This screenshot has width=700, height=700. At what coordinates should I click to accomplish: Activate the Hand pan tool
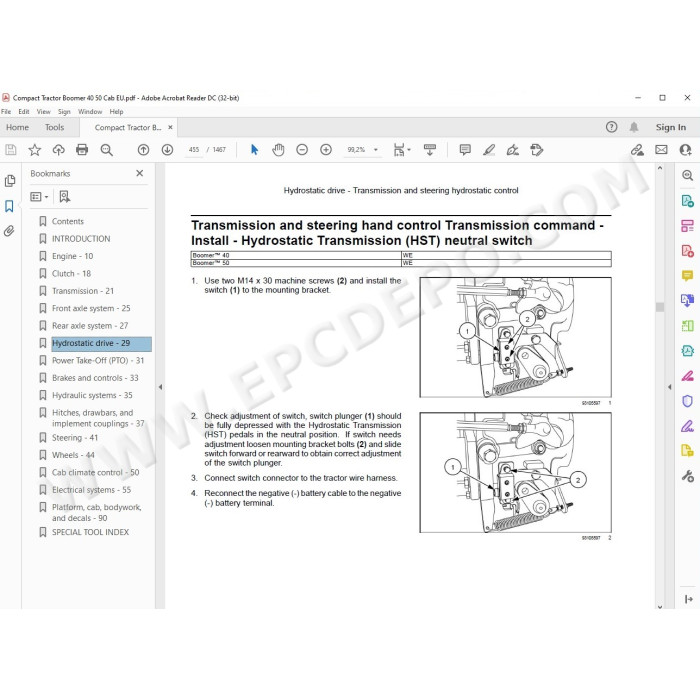(x=278, y=150)
